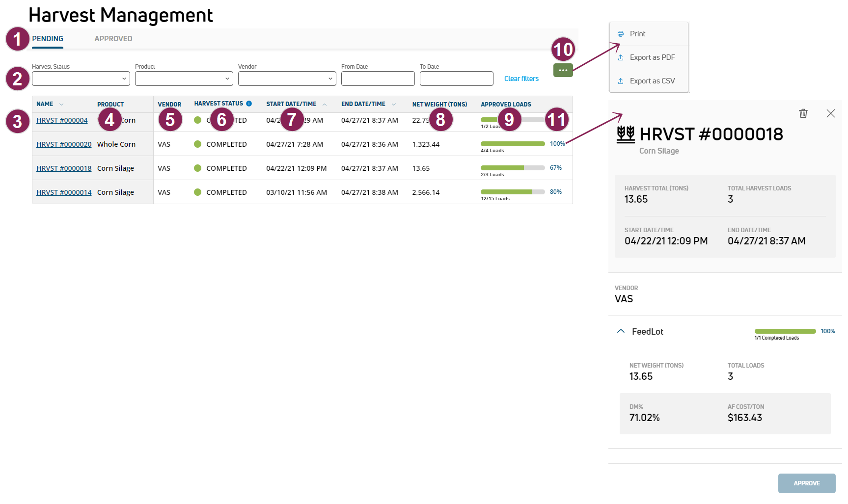This screenshot has height=504, width=848.
Task: Open the Harvest Status filter dropdown
Action: (x=81, y=79)
